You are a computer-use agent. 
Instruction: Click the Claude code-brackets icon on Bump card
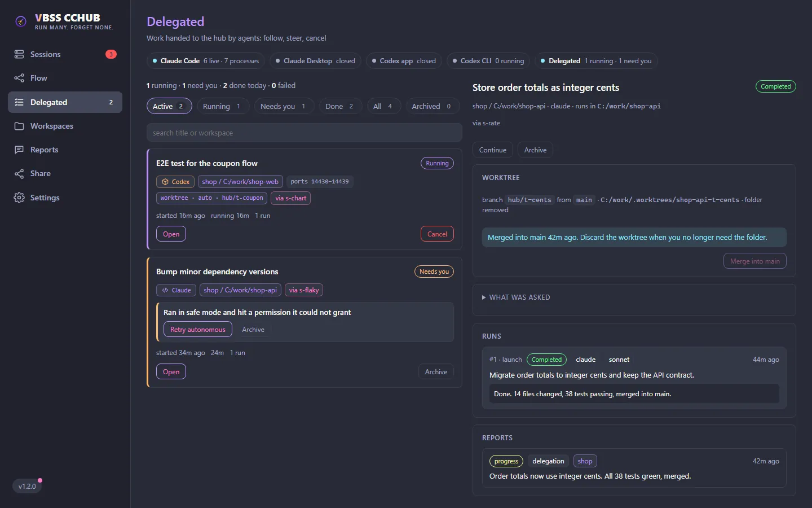(x=165, y=290)
